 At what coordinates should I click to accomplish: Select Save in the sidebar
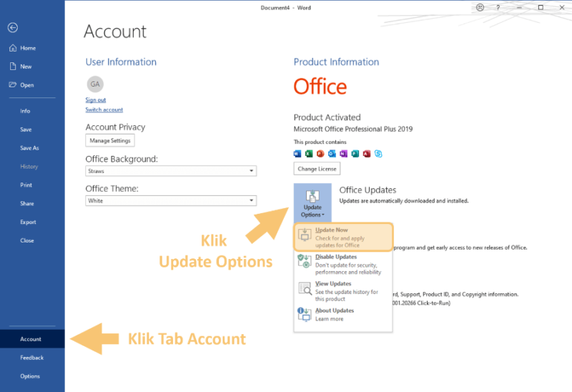pyautogui.click(x=26, y=129)
